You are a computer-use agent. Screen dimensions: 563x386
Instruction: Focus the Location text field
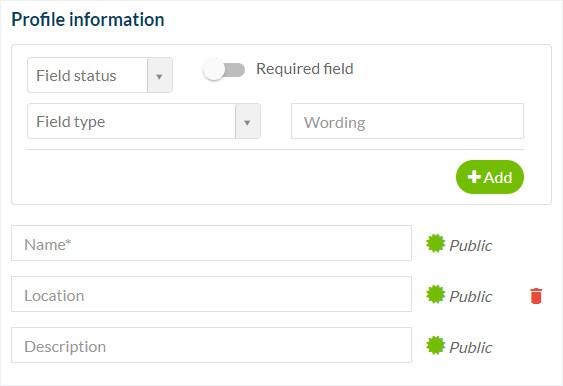coord(211,294)
